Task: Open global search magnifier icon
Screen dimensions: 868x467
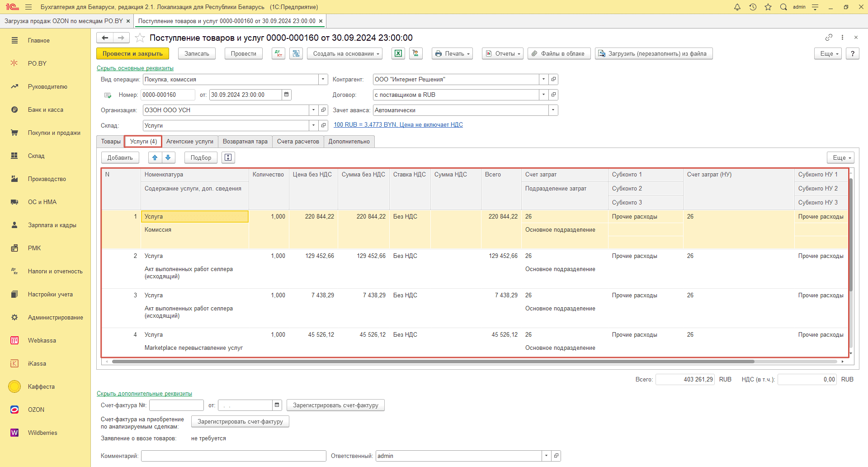Action: tap(783, 7)
